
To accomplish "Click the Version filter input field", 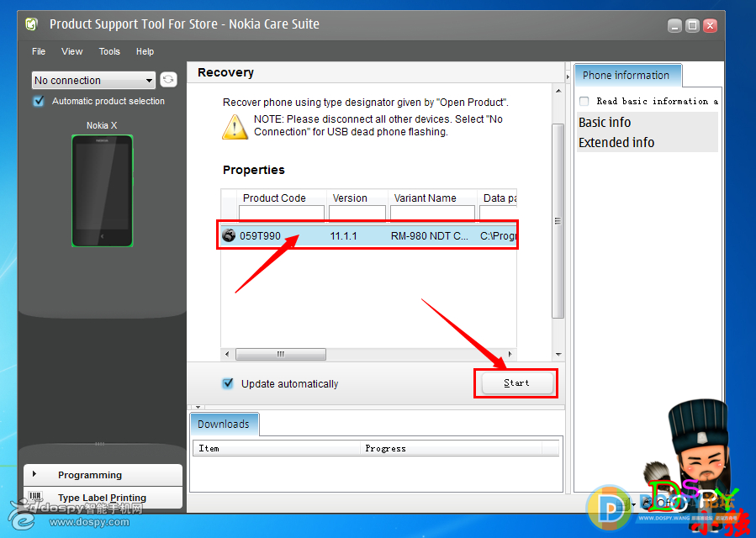I will coord(357,213).
